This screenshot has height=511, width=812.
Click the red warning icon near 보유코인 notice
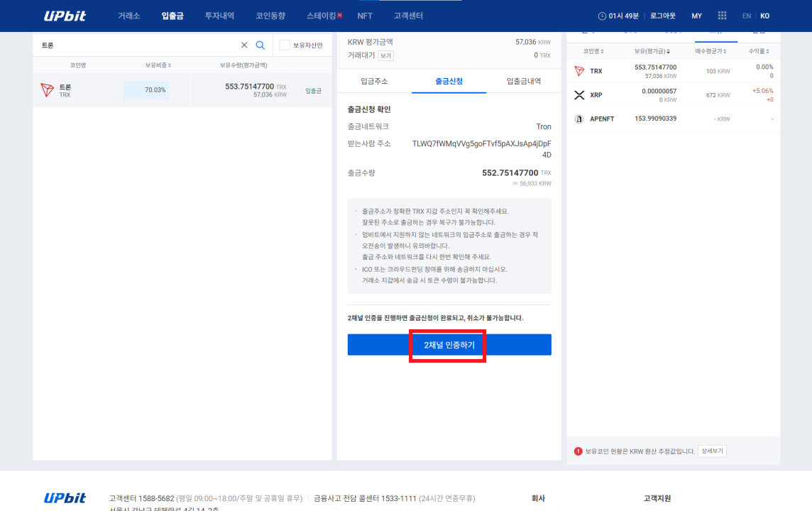578,451
